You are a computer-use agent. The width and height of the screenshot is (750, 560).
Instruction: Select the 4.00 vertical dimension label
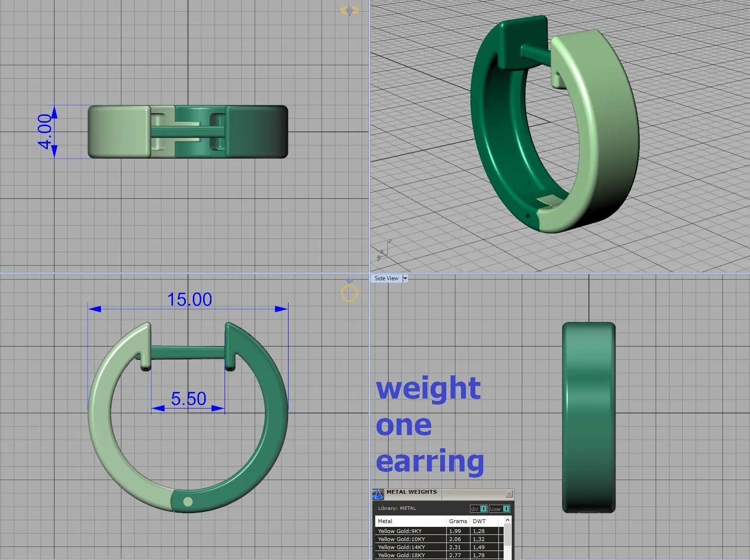[x=45, y=131]
